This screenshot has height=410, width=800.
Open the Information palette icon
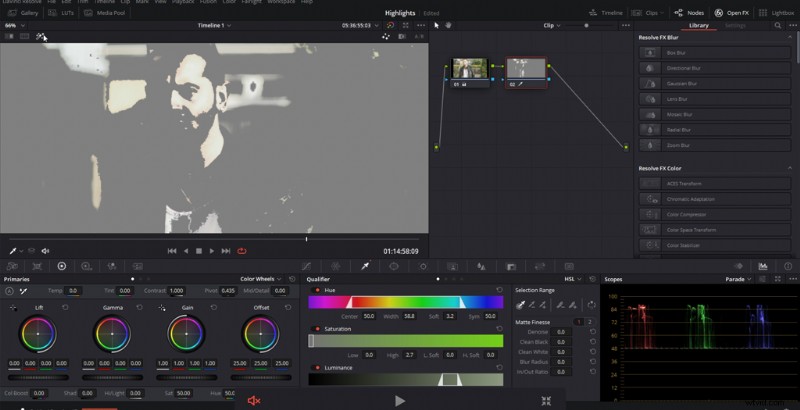pyautogui.click(x=789, y=266)
